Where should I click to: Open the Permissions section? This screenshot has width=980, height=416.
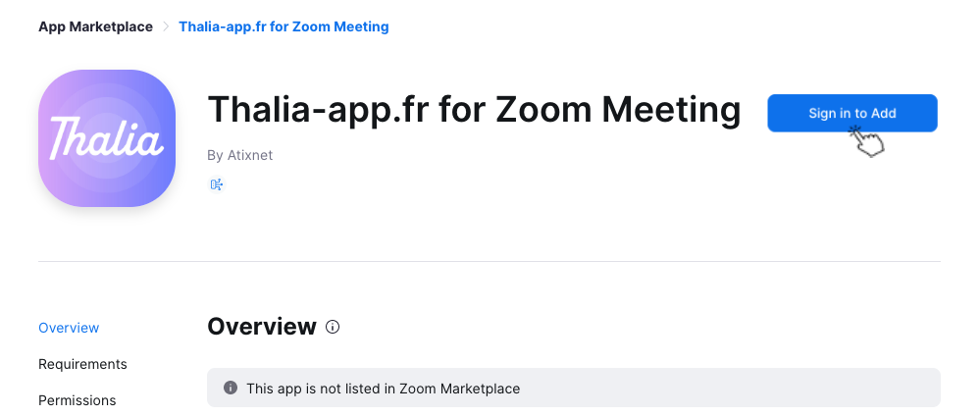(x=77, y=400)
